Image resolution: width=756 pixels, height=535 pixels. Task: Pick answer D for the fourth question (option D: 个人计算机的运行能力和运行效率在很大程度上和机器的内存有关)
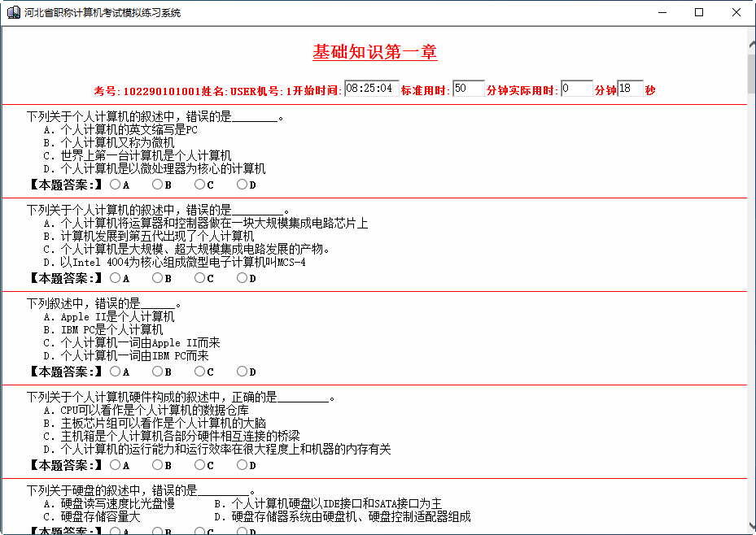coord(243,464)
